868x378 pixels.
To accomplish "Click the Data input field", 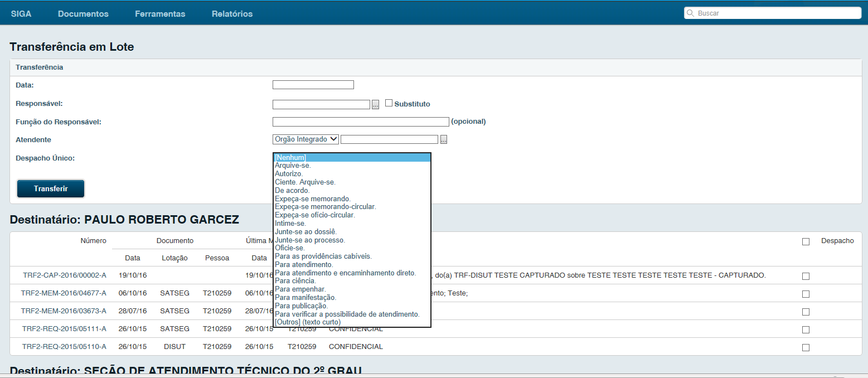I will tap(313, 85).
